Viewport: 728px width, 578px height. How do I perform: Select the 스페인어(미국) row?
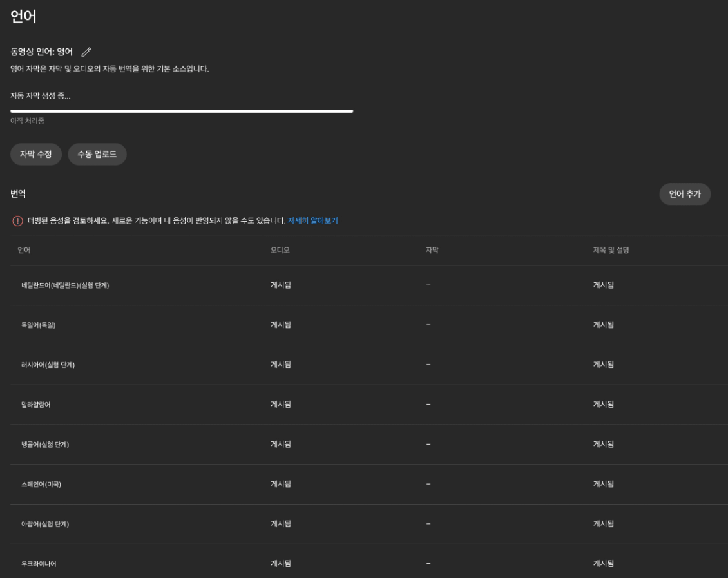click(x=41, y=485)
